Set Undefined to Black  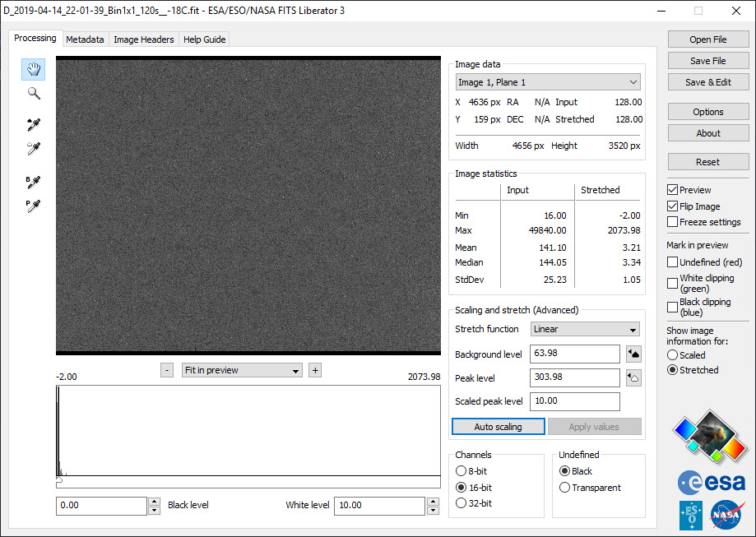(564, 471)
